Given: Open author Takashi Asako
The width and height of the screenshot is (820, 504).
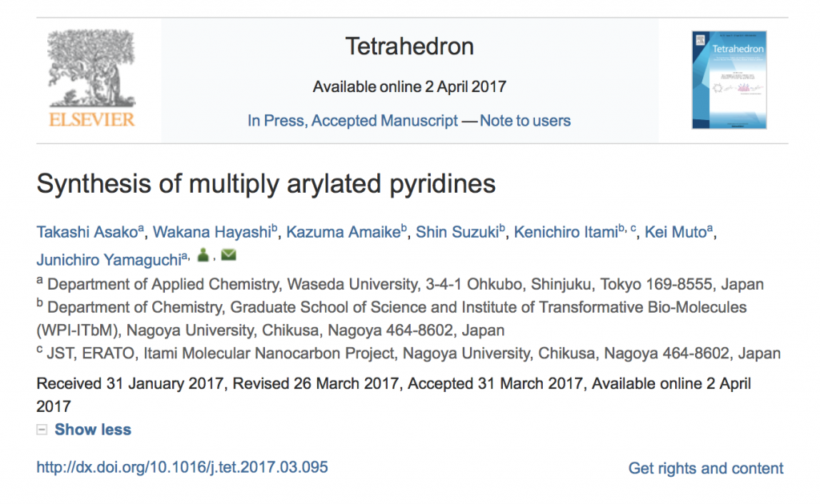Looking at the screenshot, I should [x=86, y=232].
